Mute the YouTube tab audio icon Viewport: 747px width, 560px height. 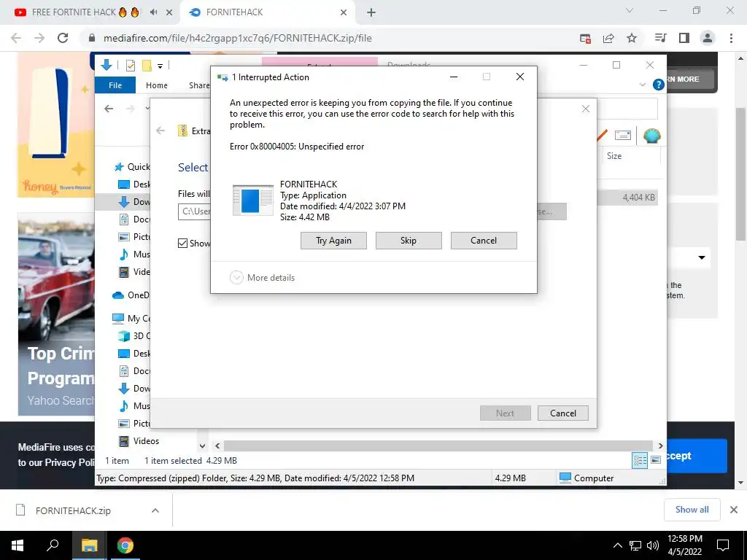153,12
